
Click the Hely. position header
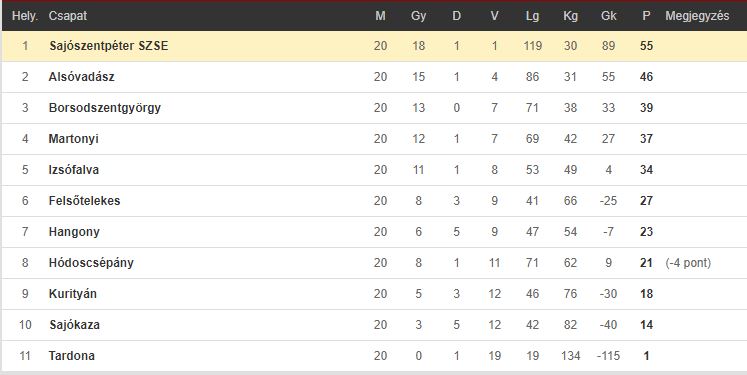pyautogui.click(x=24, y=16)
